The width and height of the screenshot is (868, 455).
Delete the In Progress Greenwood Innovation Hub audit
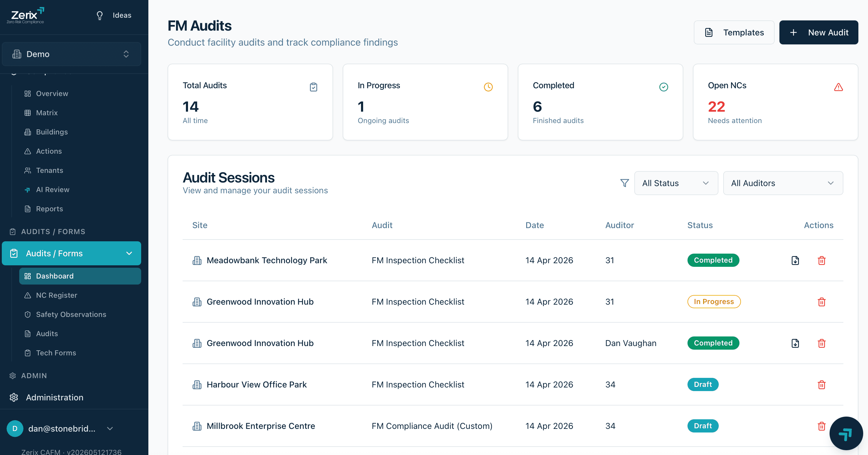coord(821,302)
